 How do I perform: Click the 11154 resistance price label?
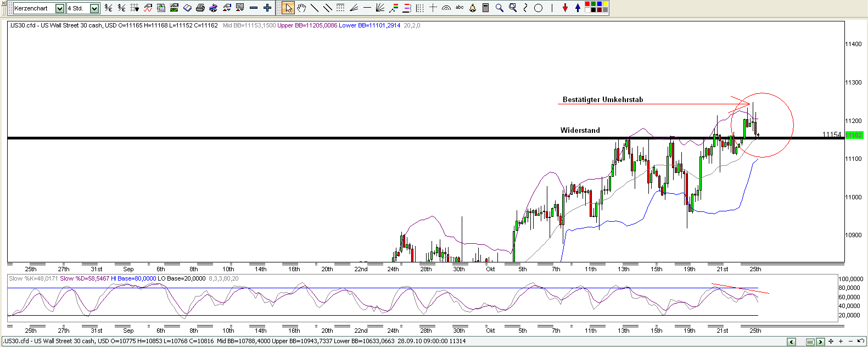pos(832,135)
